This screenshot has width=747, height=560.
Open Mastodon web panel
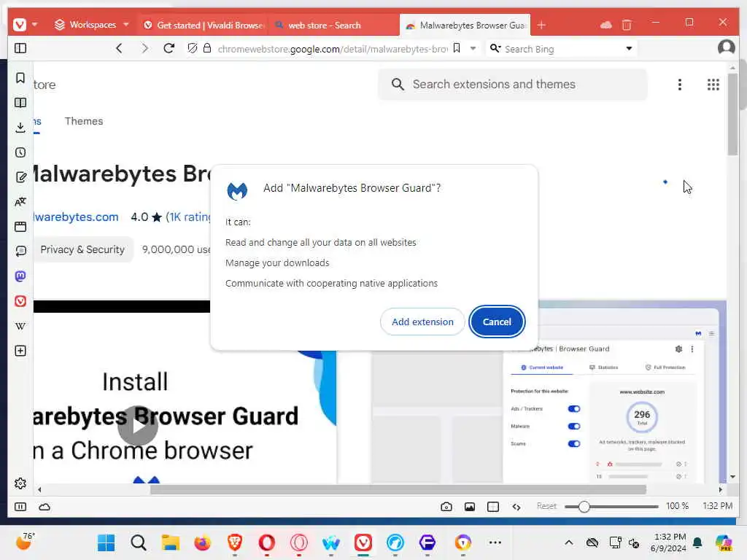(20, 276)
